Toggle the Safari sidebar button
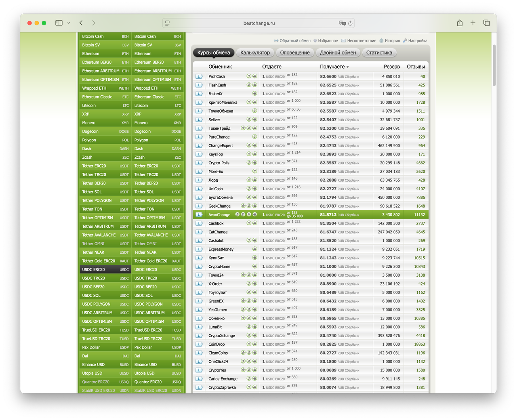 point(59,23)
